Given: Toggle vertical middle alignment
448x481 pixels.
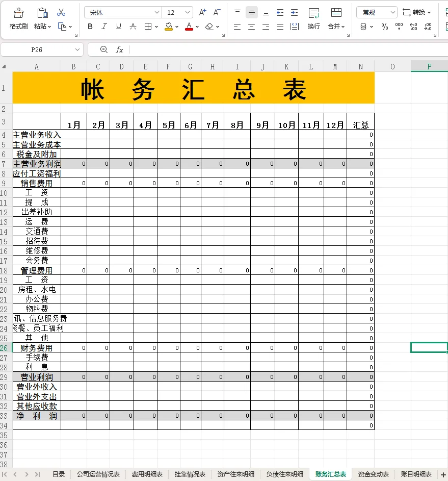Looking at the screenshot, I should pos(252,12).
